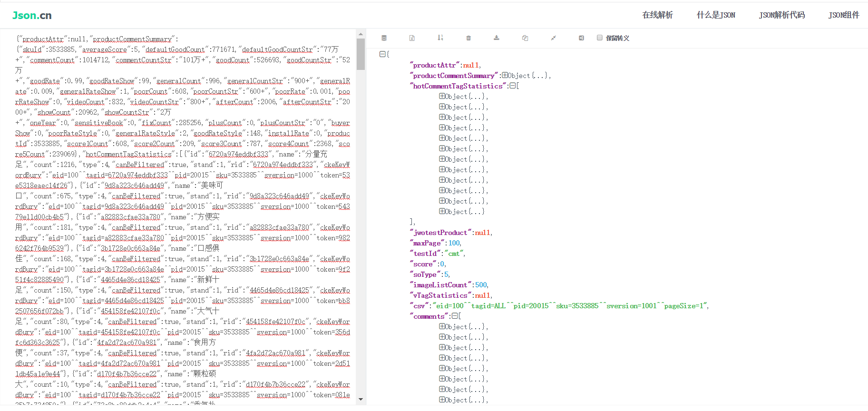Click the trash icon to clear JSON
868x411 pixels.
pyautogui.click(x=468, y=38)
